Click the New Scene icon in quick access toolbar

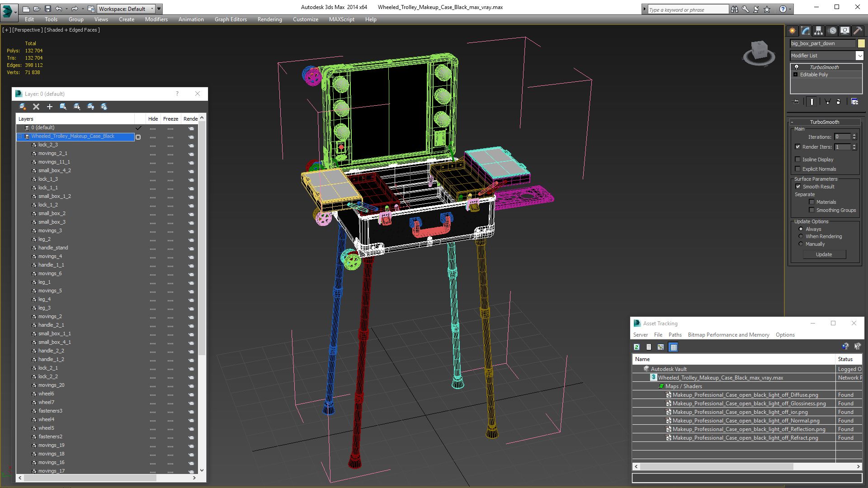[x=26, y=9]
